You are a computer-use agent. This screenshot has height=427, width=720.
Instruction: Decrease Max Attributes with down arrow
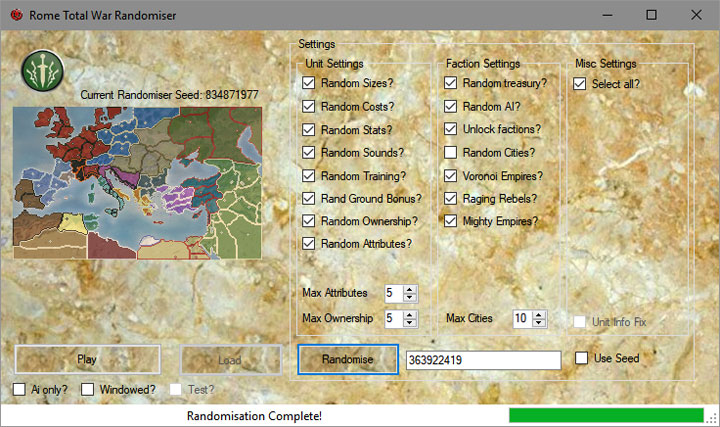(x=410, y=298)
